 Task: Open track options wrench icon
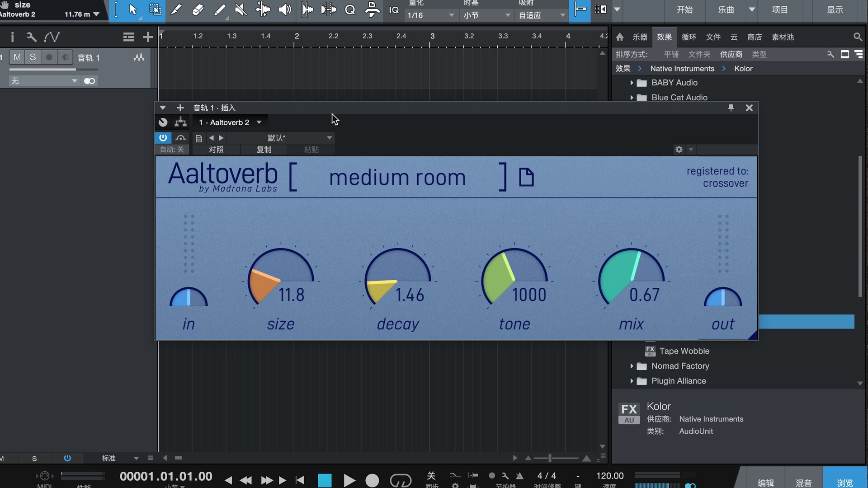click(31, 37)
